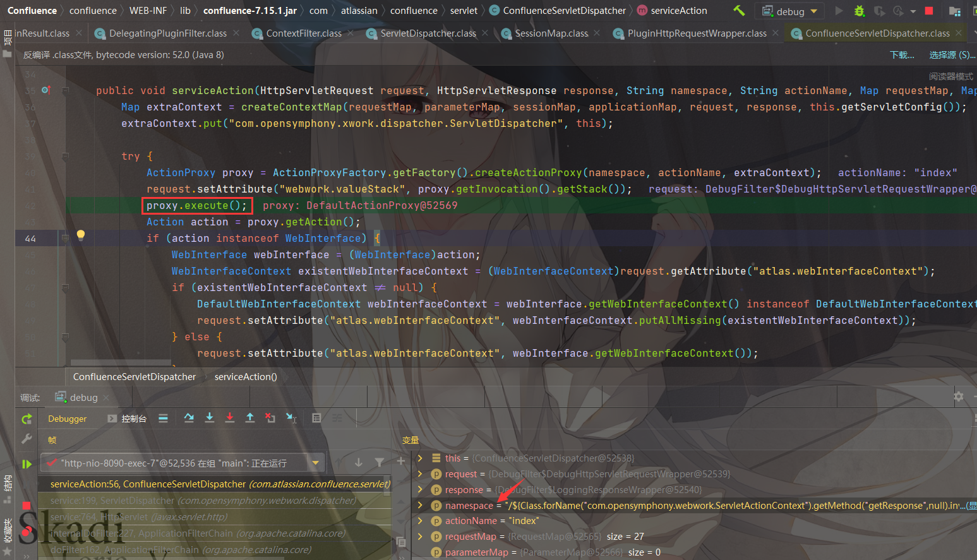Click the serviceAction() breadcrumb below editor
This screenshot has height=560, width=977.
(x=246, y=377)
